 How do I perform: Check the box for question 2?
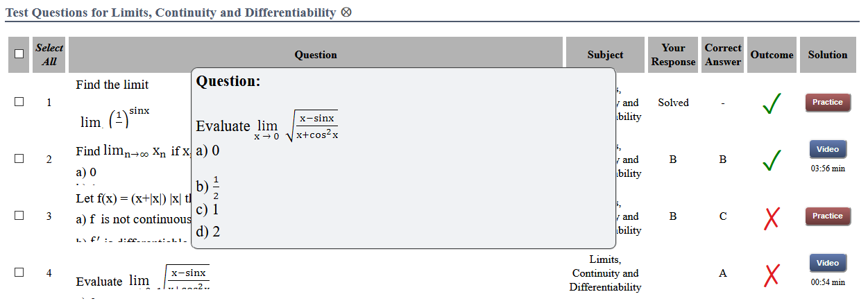(x=19, y=159)
